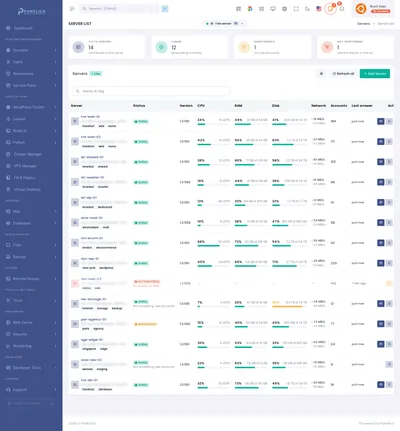Click the Status column header
This screenshot has height=431, width=400.
coord(139,106)
